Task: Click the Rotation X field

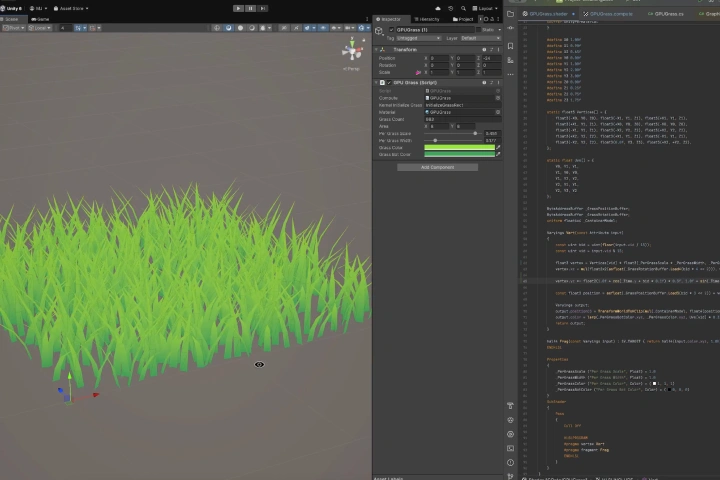Action: [x=439, y=65]
